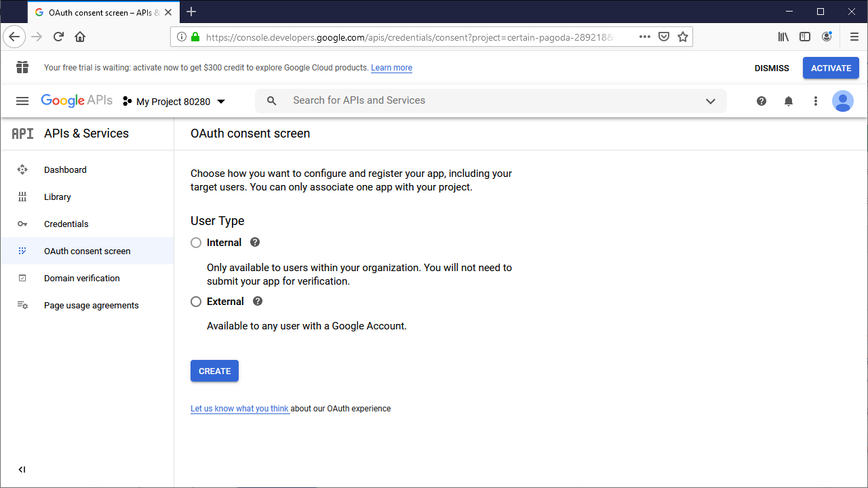Expand the API search suggestions chevron
The height and width of the screenshot is (488, 868).
(x=710, y=100)
